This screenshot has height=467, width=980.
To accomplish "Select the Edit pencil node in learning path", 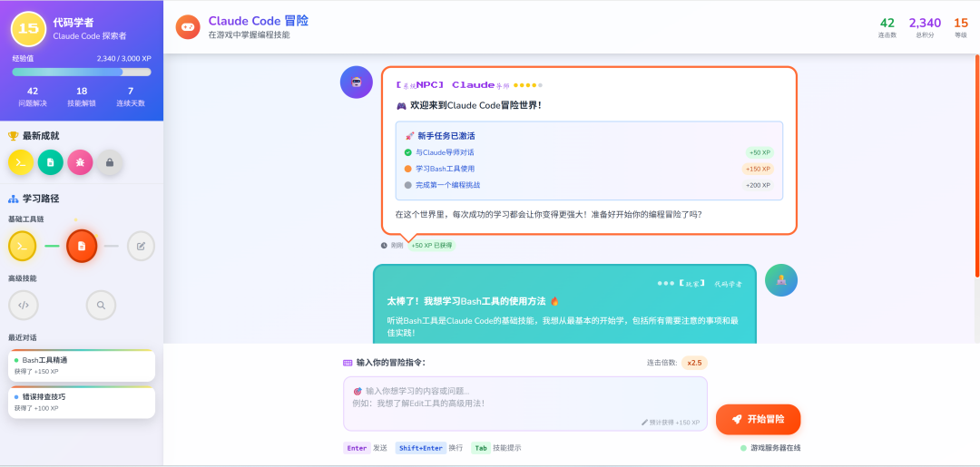I will (141, 246).
